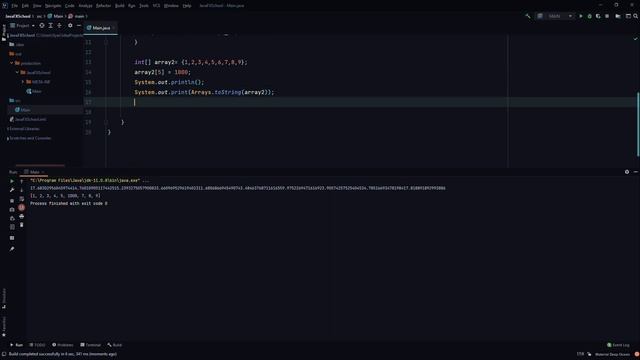Click the print icon in Run console
The height and width of the screenshot is (360, 640).
tap(22, 216)
